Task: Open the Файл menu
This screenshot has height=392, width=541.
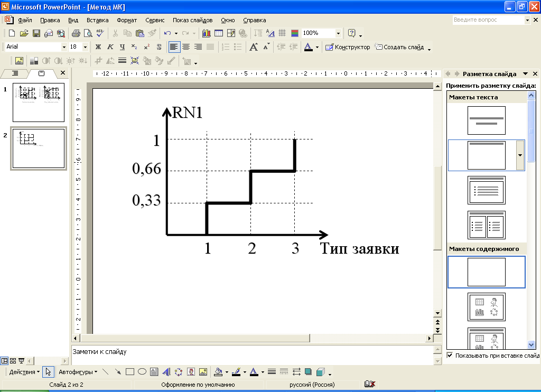Action: [25, 20]
